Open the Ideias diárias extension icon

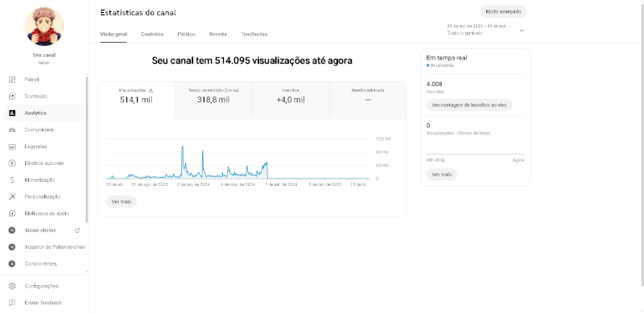pyautogui.click(x=12, y=230)
